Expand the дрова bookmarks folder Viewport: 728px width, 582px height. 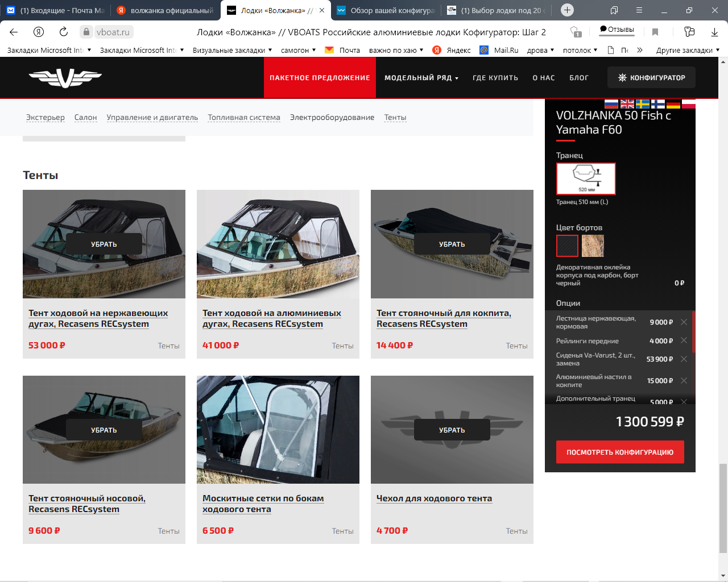pyautogui.click(x=540, y=50)
